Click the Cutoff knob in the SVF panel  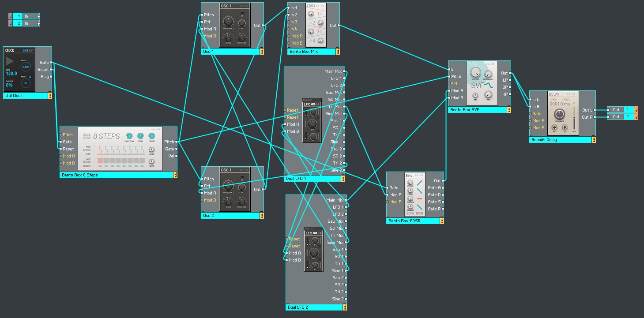point(475,72)
